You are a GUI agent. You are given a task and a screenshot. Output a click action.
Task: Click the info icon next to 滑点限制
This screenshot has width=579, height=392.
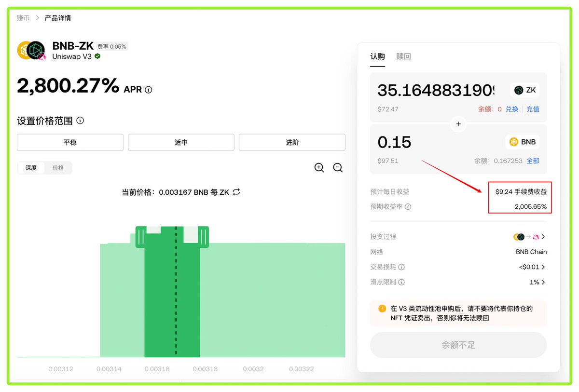coord(401,283)
